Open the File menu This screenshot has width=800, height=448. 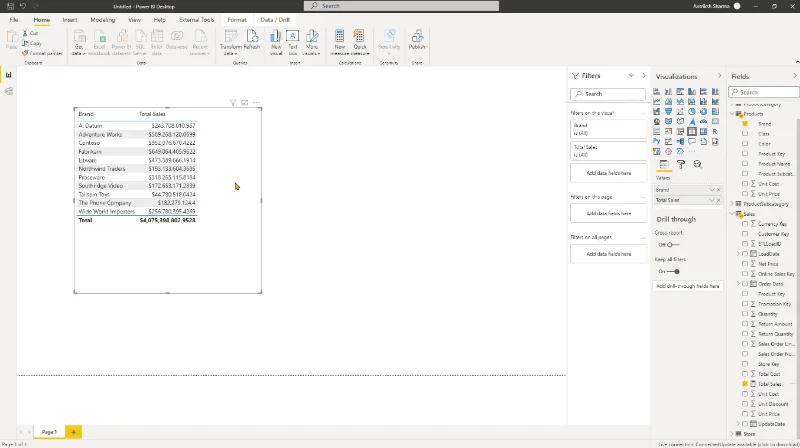coord(14,20)
